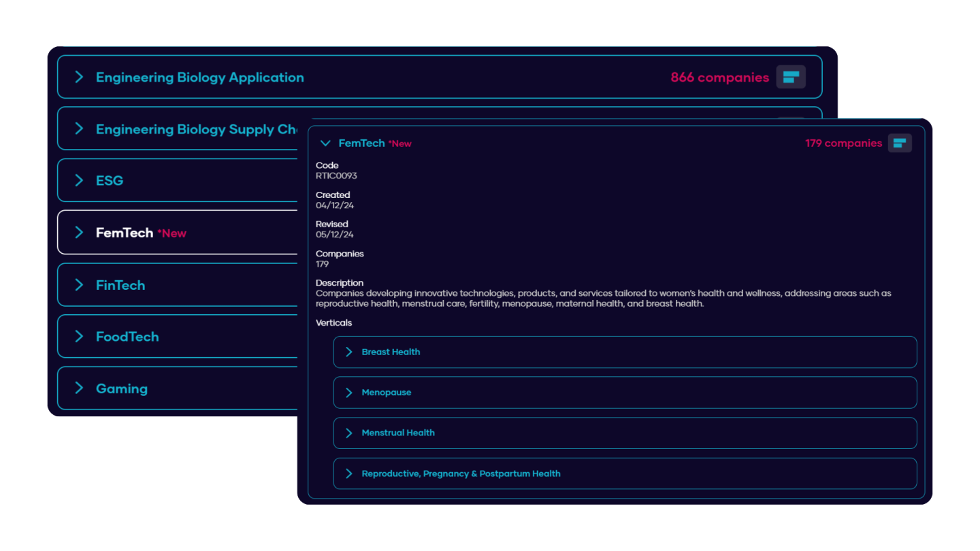Click the 866 companies link
The height and width of the screenshot is (551, 980).
point(719,78)
